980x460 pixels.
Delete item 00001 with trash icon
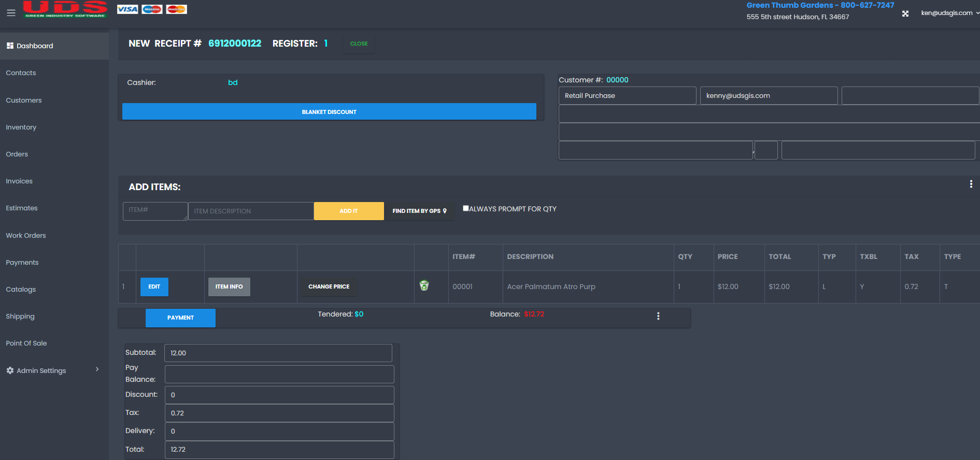point(424,285)
